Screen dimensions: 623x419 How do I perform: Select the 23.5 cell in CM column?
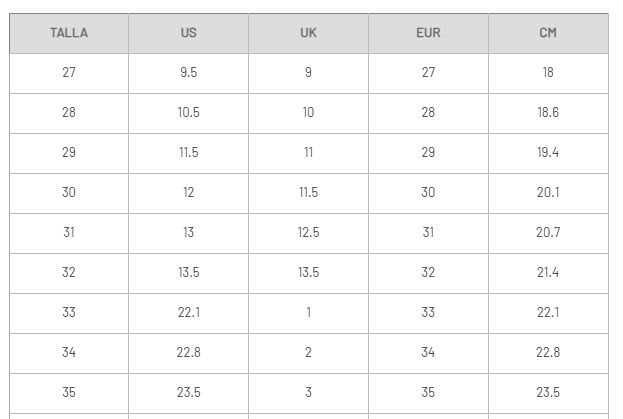tap(548, 393)
